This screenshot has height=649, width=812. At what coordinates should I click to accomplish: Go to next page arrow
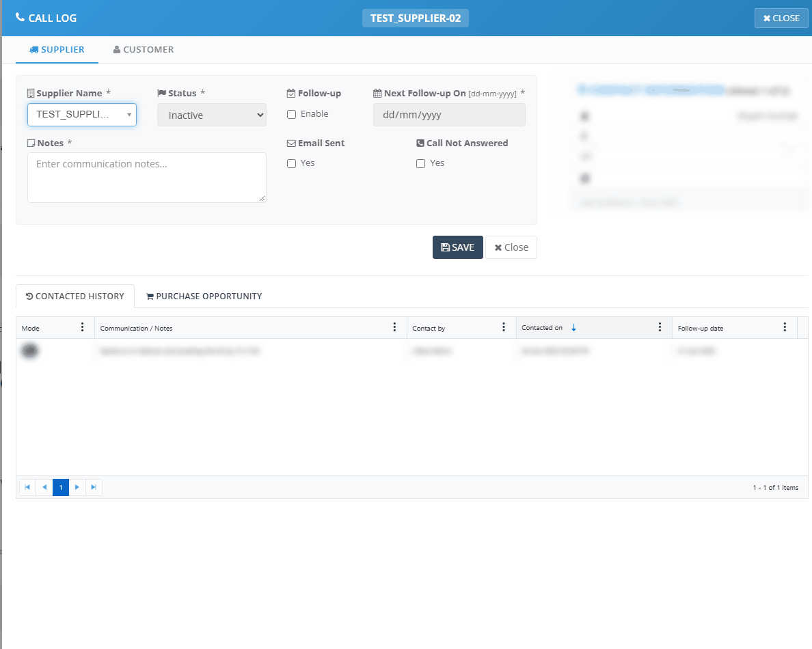tap(77, 487)
